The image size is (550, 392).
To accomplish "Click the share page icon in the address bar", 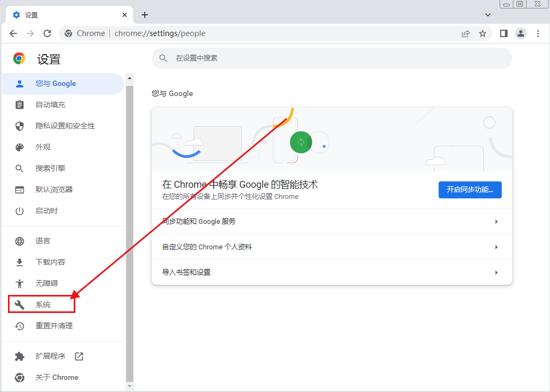I will pyautogui.click(x=466, y=34).
